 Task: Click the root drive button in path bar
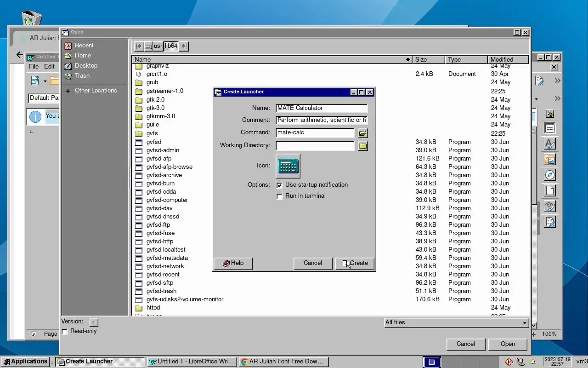point(148,46)
